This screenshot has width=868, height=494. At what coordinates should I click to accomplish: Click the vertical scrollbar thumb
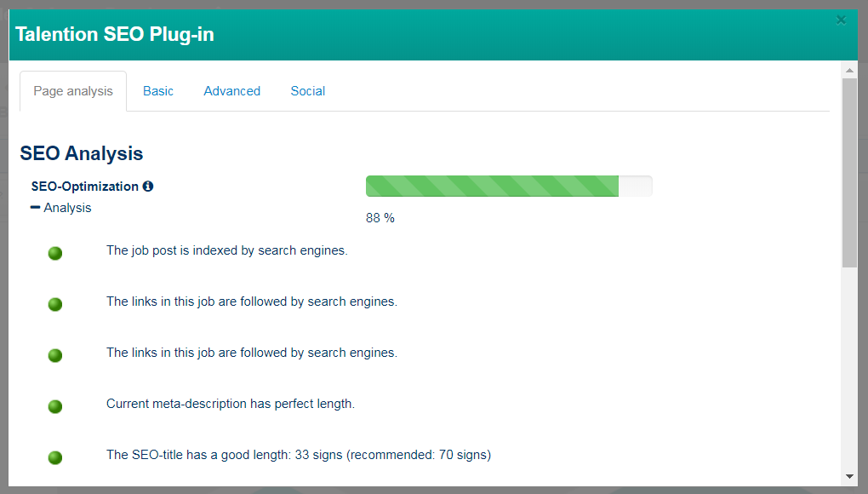click(849, 173)
